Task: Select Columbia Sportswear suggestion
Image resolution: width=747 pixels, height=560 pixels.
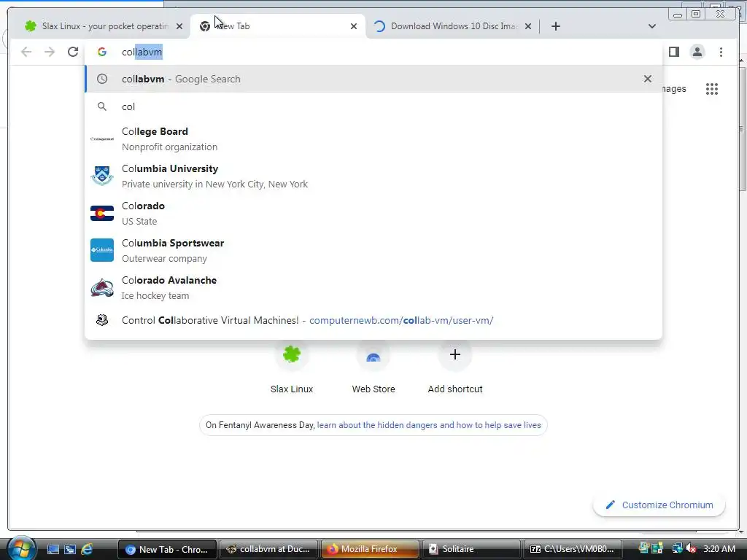Action: (x=373, y=251)
